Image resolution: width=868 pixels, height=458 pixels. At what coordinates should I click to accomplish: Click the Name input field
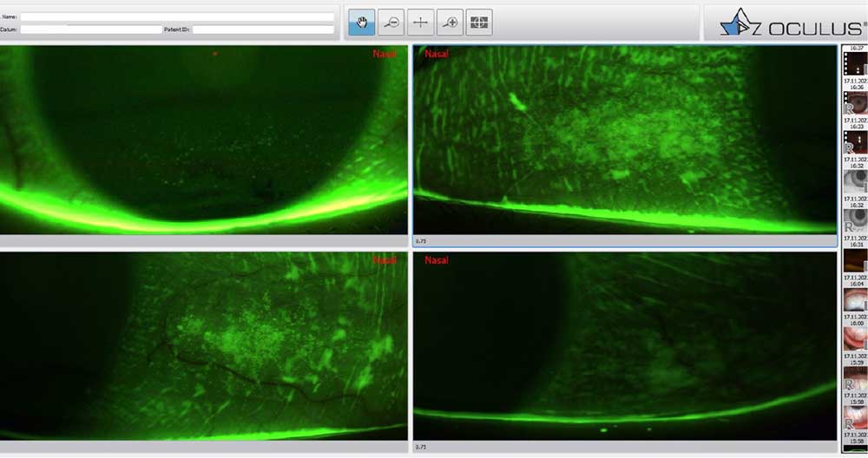click(x=177, y=17)
